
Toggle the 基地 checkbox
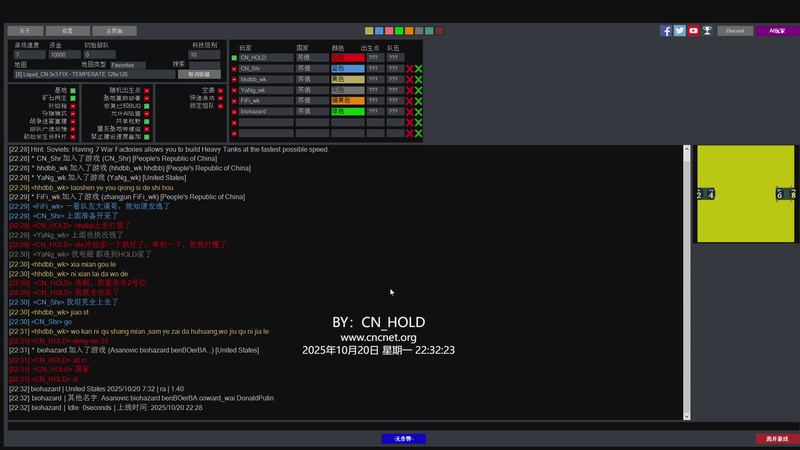73,90
